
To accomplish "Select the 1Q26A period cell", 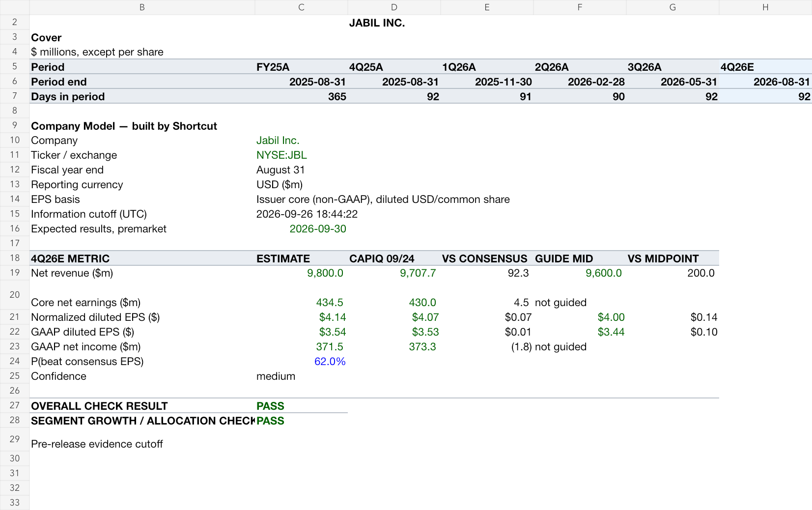I will (487, 67).
